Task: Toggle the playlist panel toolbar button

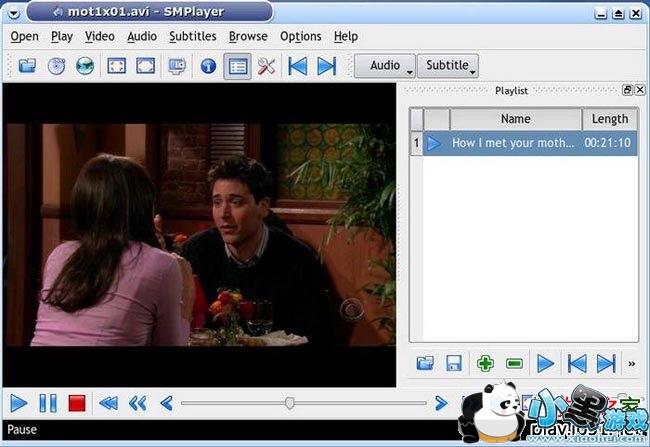Action: (x=238, y=66)
